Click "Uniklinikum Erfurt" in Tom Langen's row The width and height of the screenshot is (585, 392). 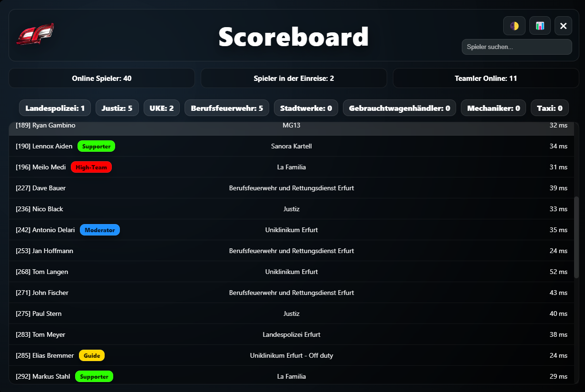[292, 272]
